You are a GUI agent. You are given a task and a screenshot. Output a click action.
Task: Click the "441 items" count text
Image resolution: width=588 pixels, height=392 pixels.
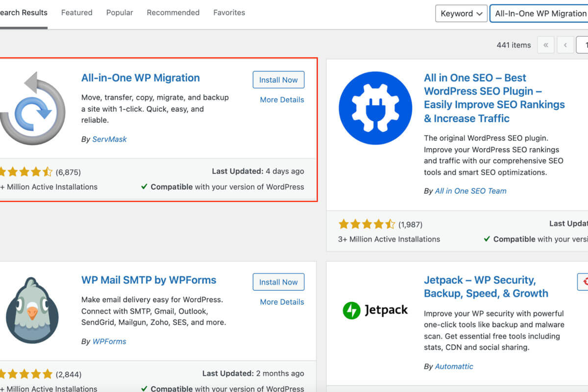(514, 45)
